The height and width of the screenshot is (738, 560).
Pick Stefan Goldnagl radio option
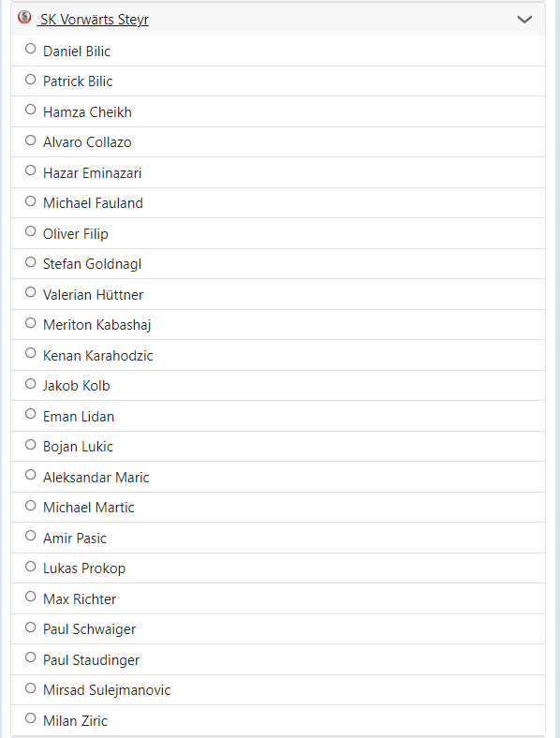pyautogui.click(x=31, y=261)
